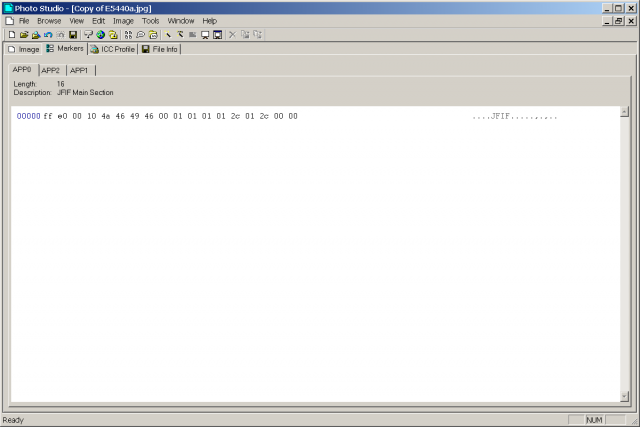Viewport: 640px width, 427px height.
Task: Switch to the Image tab
Action: click(x=24, y=49)
